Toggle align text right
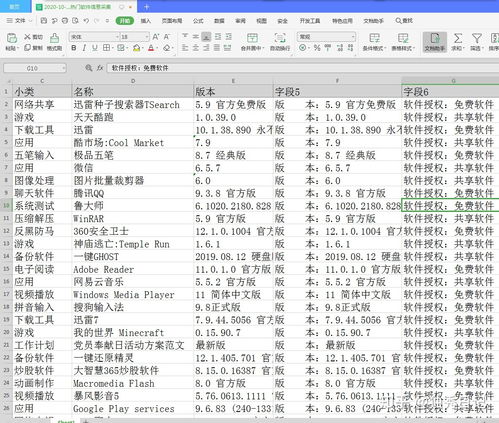This screenshot has height=423, width=499. (206, 48)
